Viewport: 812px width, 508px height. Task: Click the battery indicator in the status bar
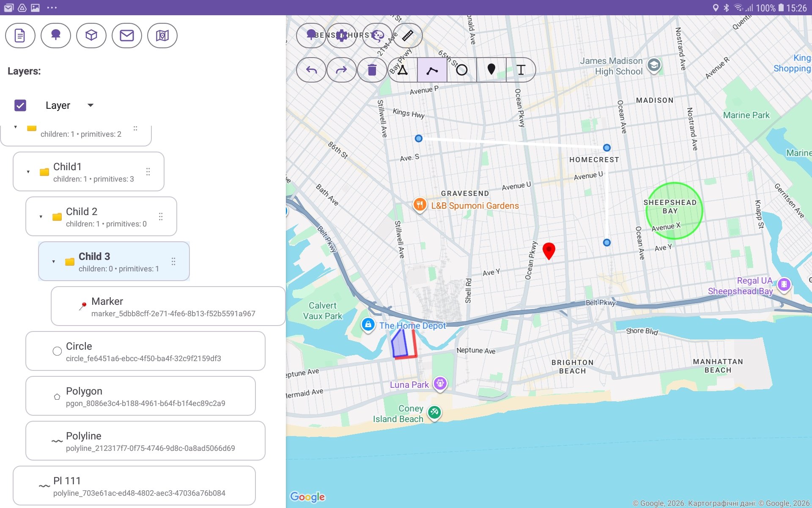(x=781, y=8)
